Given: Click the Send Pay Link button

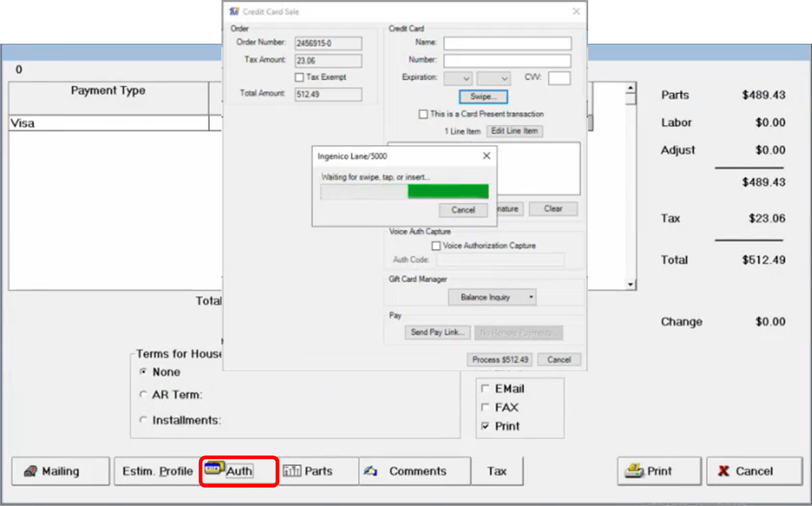Looking at the screenshot, I should (437, 332).
